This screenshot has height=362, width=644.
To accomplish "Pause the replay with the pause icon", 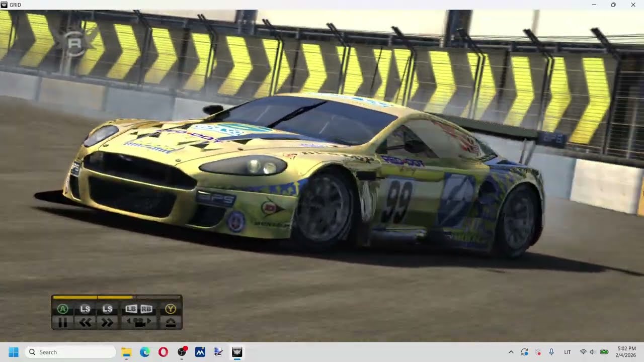I will pyautogui.click(x=63, y=323).
